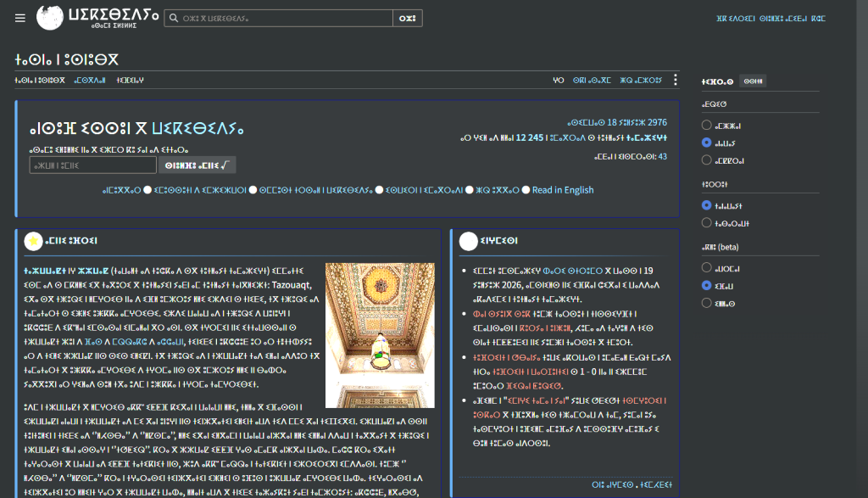Open the discussion tab beside main page
This screenshot has height=498, width=868.
90,81
